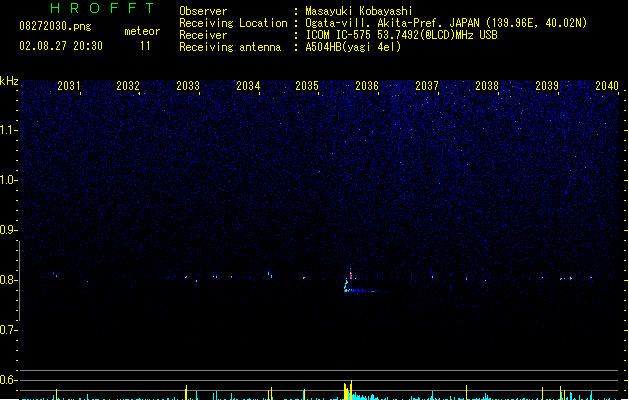Click the long echo trail after 2035
Screen dimensions: 629x400
click(x=363, y=290)
